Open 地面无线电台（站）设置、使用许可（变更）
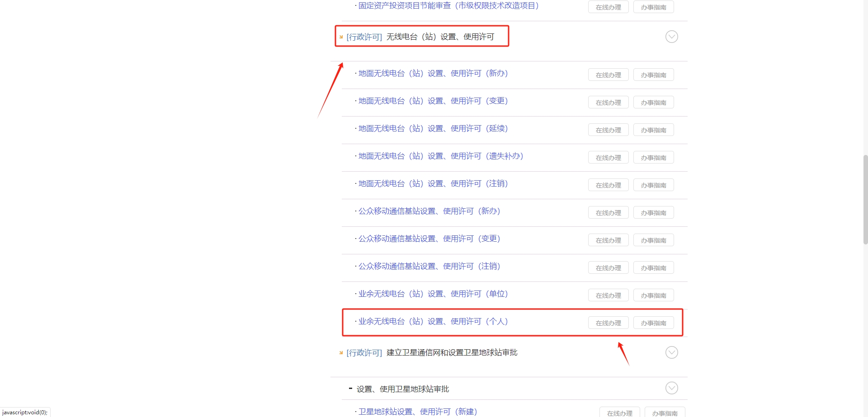 [433, 101]
